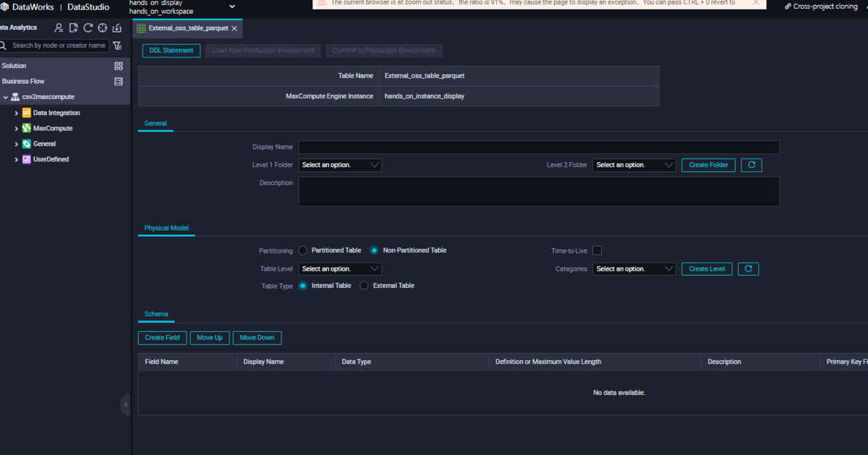Open the user filter icon in Data Analytics
Screen dimensions: 868x455
pyautogui.click(x=59, y=28)
